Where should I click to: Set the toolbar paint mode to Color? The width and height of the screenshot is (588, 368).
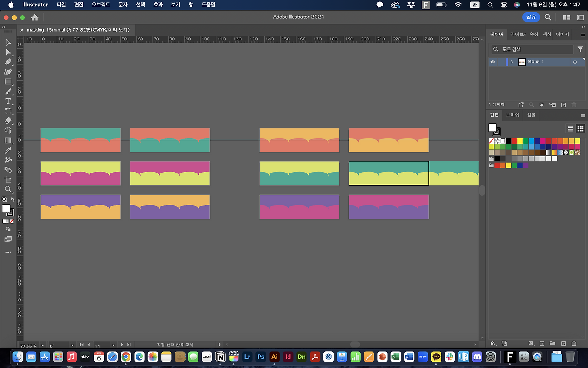point(4,221)
